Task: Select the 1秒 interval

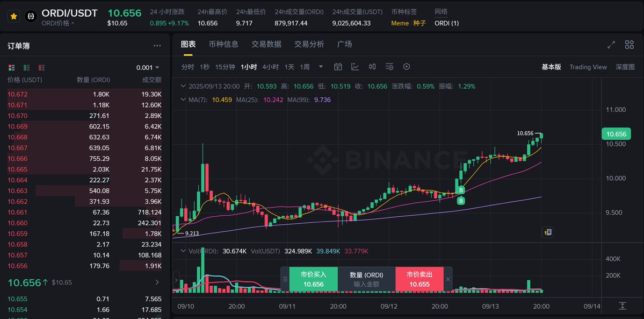Action: [x=205, y=67]
